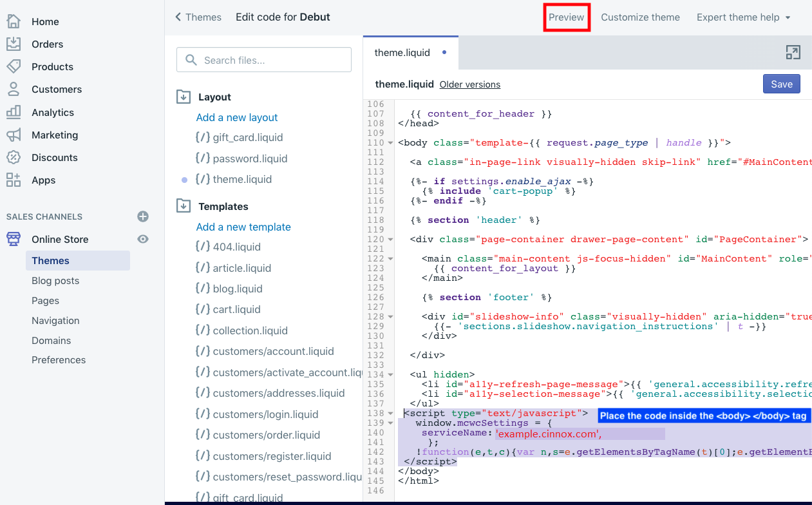Collapse the Templates folder
Viewport: 812px width, 505px height.
coord(184,206)
